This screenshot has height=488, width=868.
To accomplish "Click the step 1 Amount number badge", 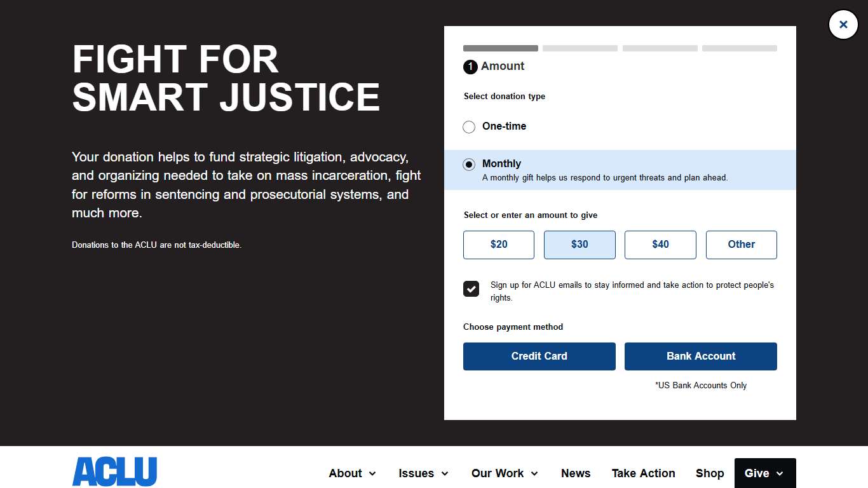I will 470,67.
